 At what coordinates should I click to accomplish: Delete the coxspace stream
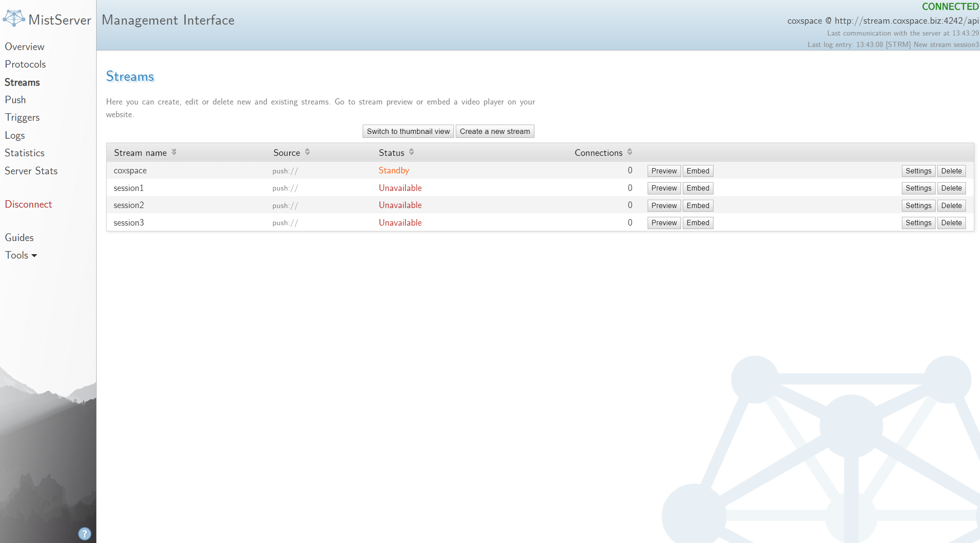point(951,171)
